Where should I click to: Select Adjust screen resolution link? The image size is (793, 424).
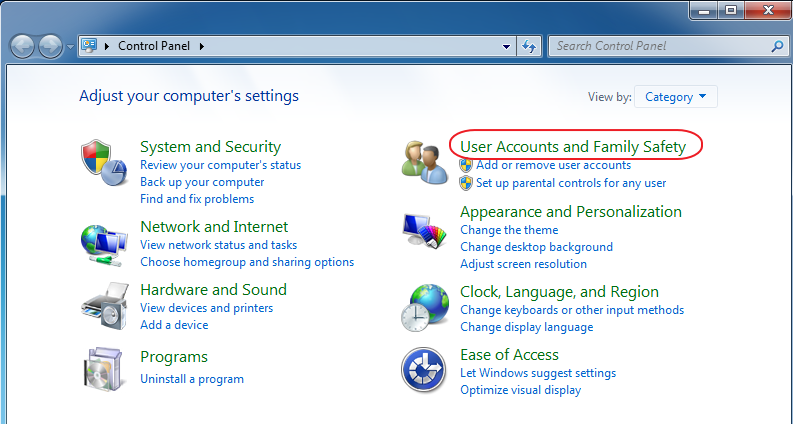[x=523, y=264]
